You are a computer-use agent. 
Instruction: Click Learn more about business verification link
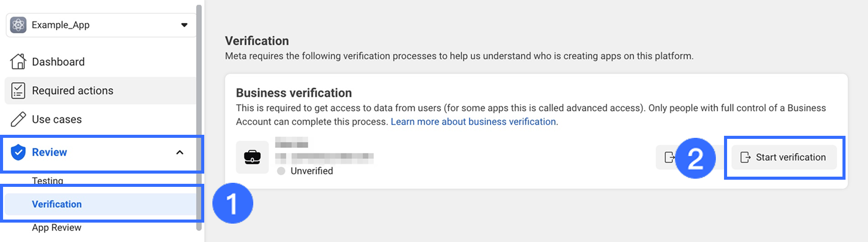[x=473, y=122]
